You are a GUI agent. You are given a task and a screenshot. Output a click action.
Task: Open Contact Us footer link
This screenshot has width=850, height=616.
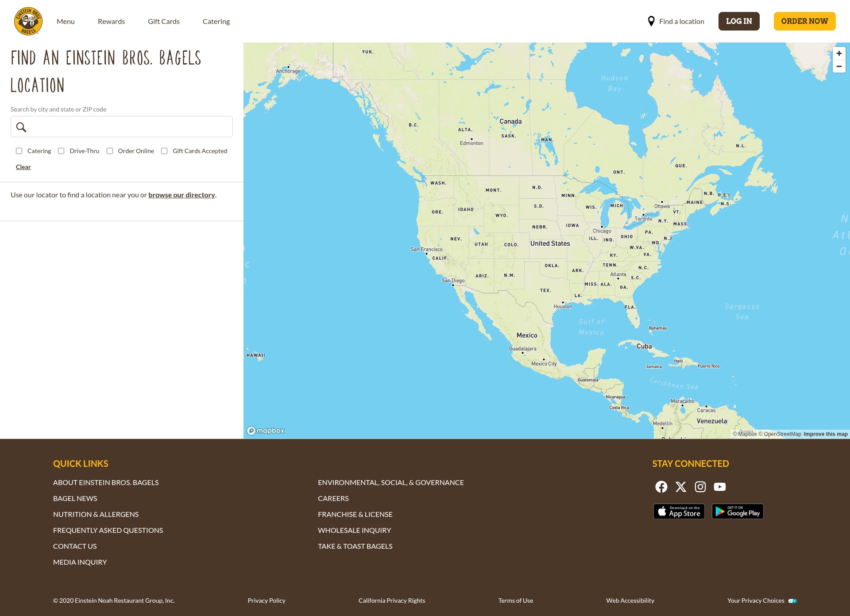tap(75, 546)
